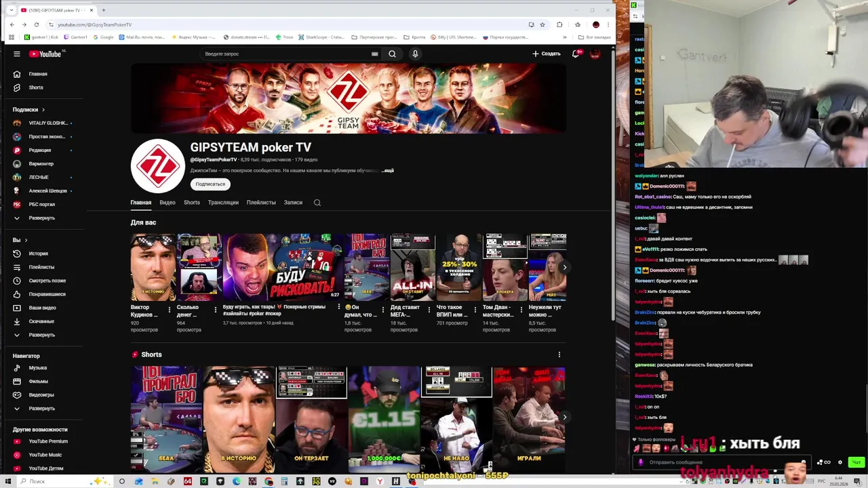Open the account avatar menu

[x=595, y=54]
